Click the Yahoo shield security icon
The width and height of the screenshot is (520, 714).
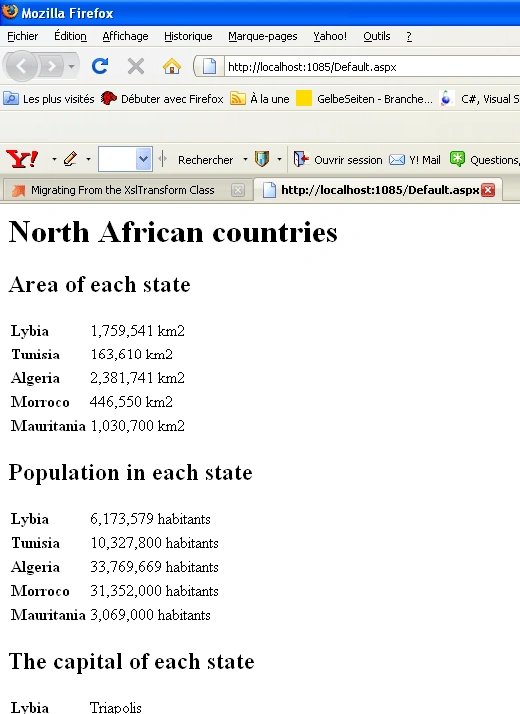tap(262, 159)
